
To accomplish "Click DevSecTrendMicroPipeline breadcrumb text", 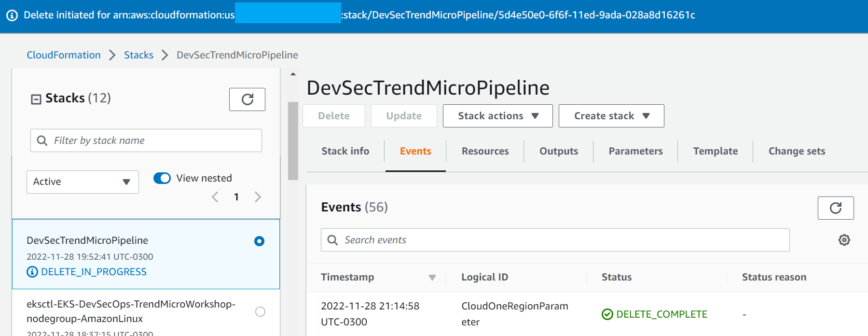I will [237, 55].
